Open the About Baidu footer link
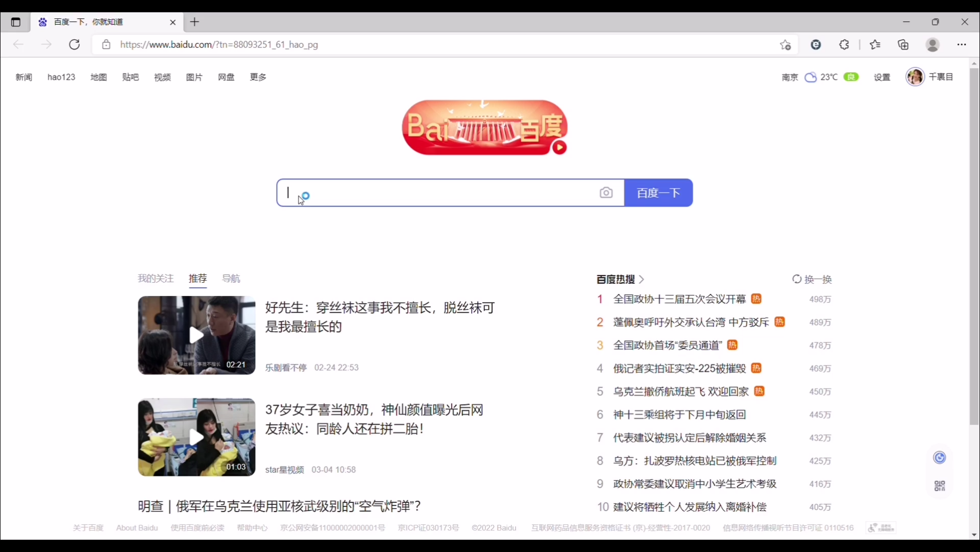 (137, 528)
